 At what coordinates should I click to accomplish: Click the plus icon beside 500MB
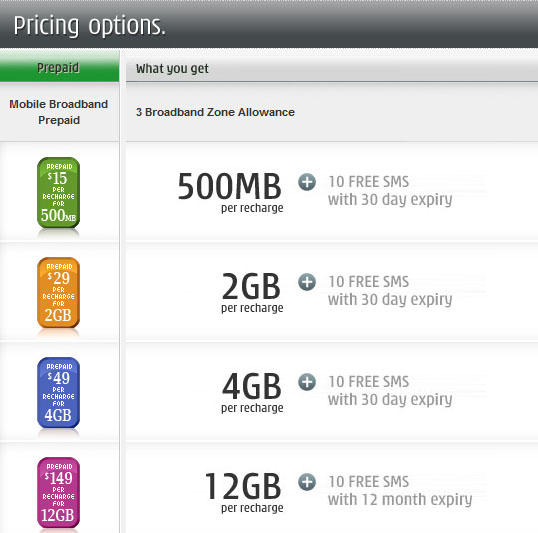click(x=307, y=182)
